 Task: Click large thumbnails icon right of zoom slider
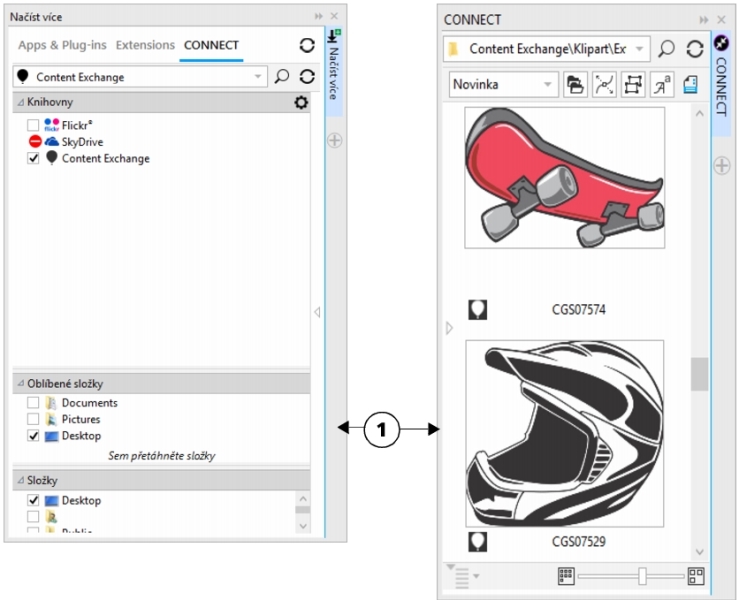pyautogui.click(x=696, y=576)
